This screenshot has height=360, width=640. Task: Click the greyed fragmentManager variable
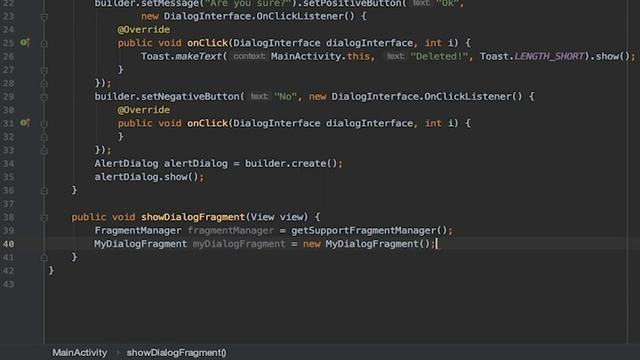(231, 231)
